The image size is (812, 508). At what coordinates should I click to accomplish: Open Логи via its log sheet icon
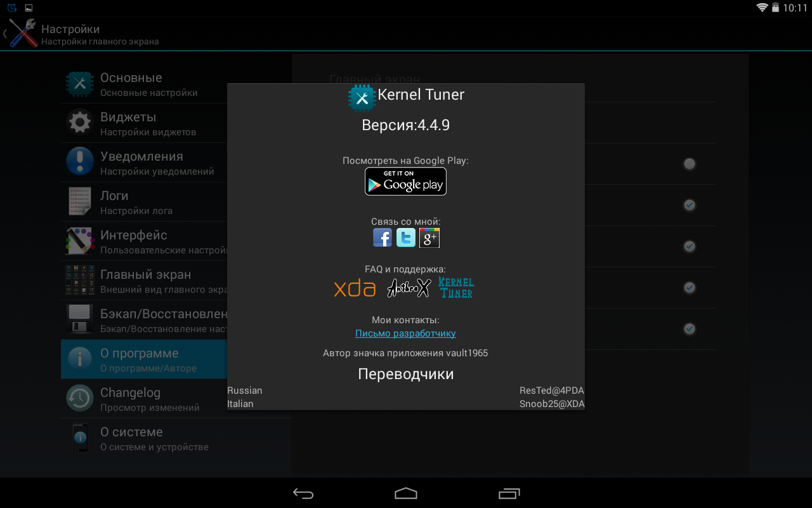click(x=80, y=202)
